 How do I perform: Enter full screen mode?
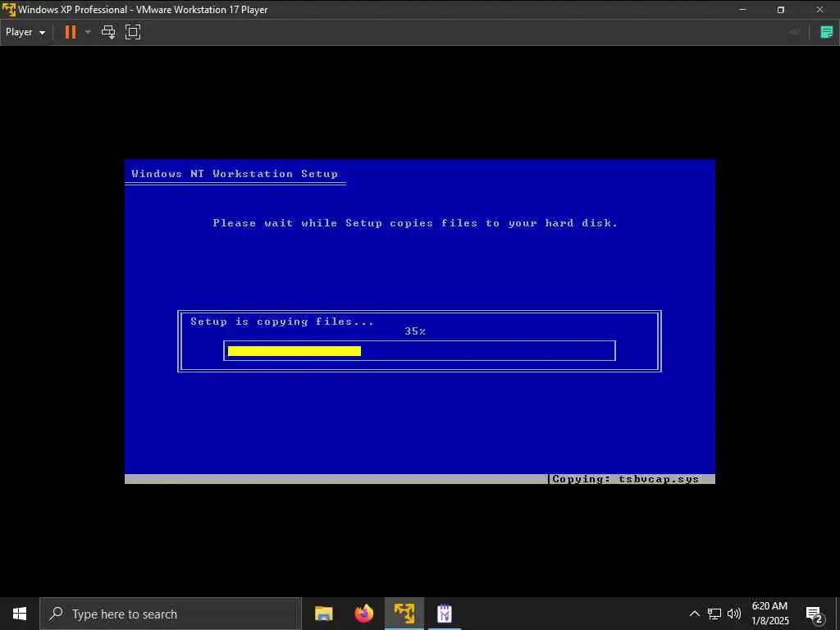(x=133, y=32)
